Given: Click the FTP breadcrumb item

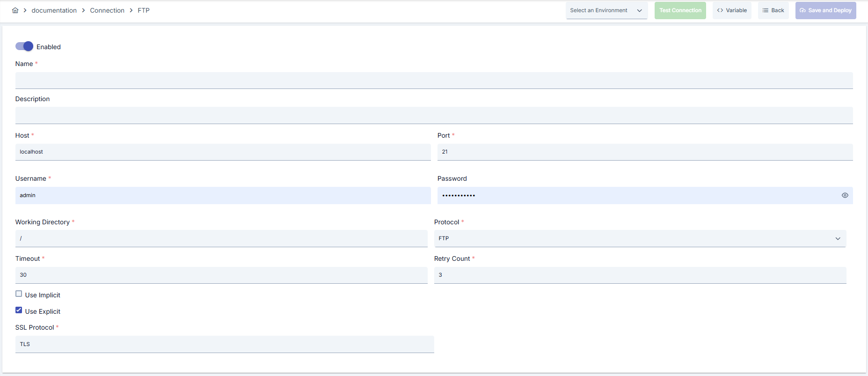Looking at the screenshot, I should [144, 10].
